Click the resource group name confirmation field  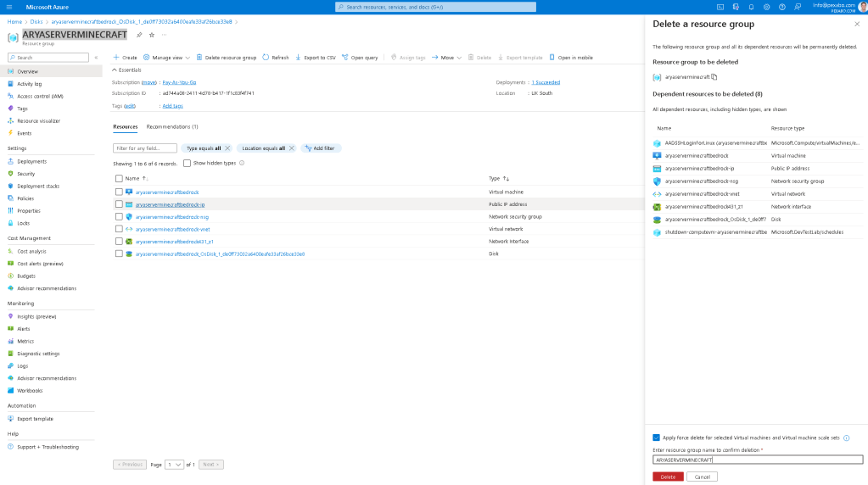tap(758, 460)
